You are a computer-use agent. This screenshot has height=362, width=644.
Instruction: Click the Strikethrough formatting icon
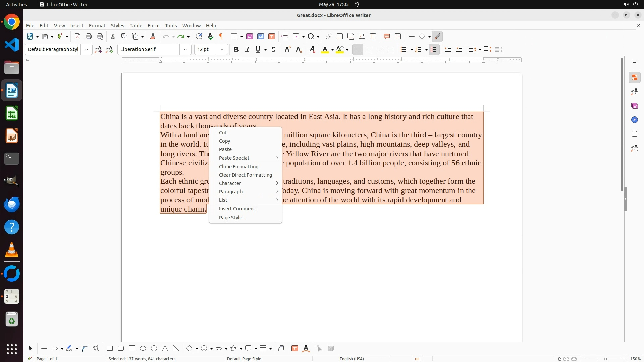point(273,50)
